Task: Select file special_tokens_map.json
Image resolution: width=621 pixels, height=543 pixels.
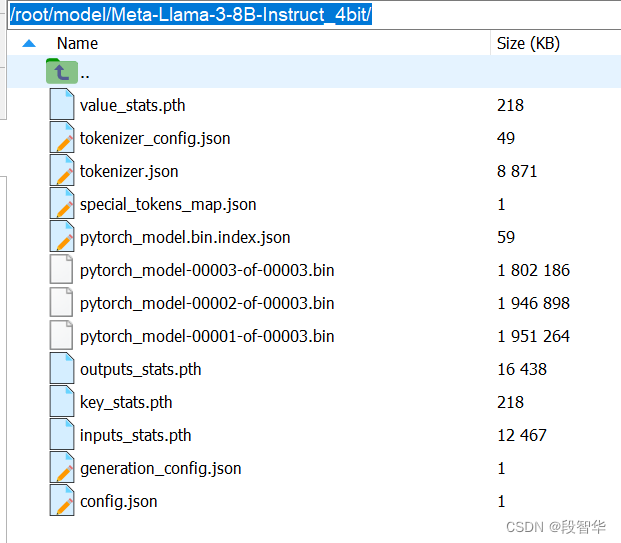Action: 168,205
